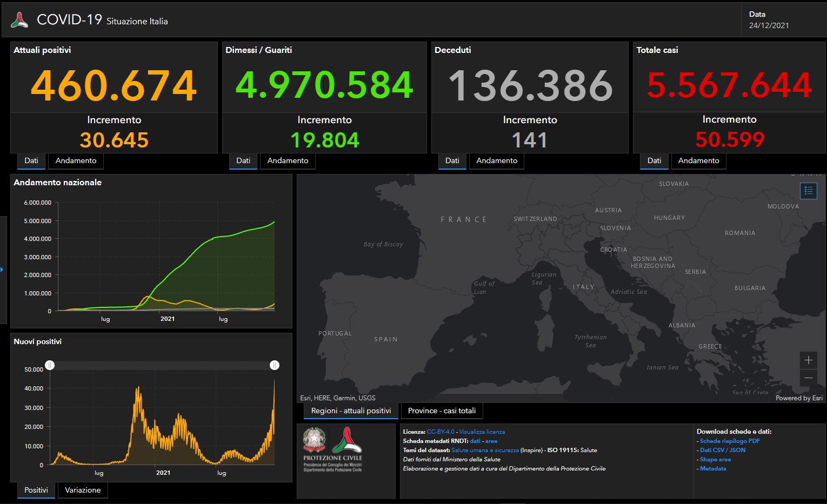This screenshot has width=827, height=504.
Task: Zoom in on the map
Action: (809, 360)
